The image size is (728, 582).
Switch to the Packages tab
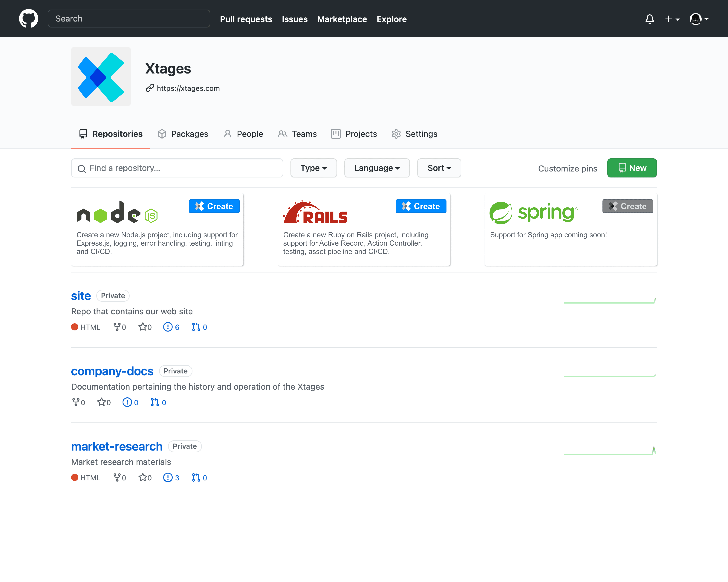183,134
